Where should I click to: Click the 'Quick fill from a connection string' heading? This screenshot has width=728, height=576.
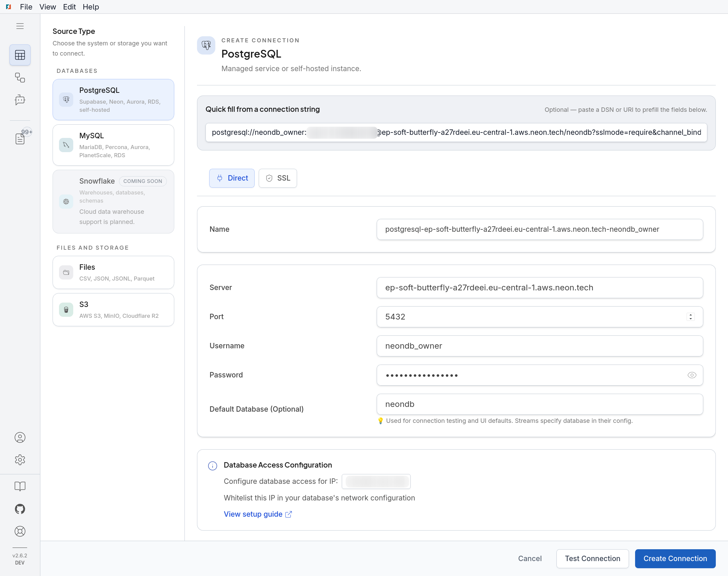point(262,109)
